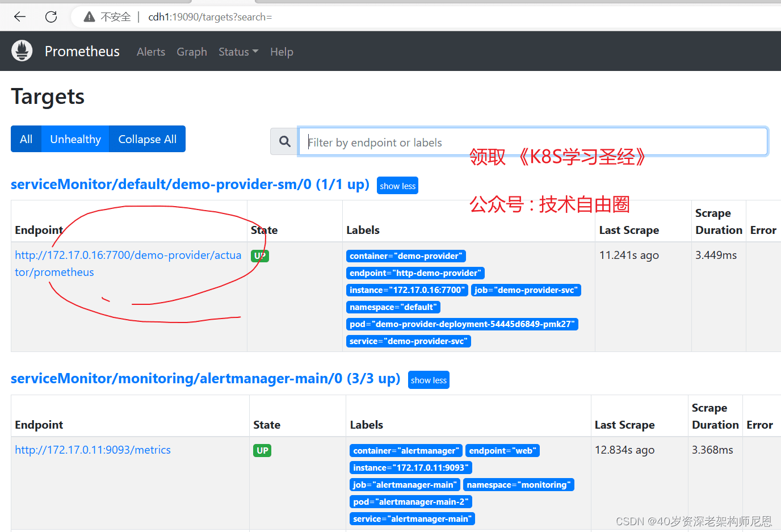
Task: Click the Prometheus brand title
Action: (x=82, y=51)
